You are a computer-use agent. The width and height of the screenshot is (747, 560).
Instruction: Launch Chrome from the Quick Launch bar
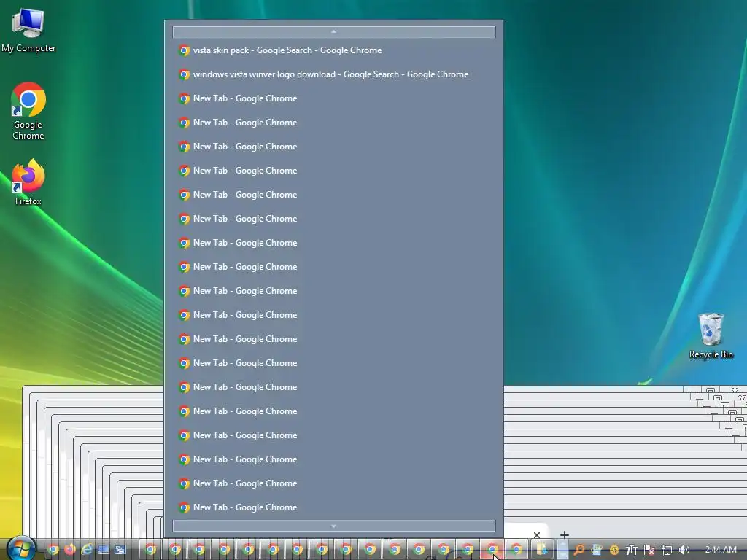pyautogui.click(x=53, y=550)
